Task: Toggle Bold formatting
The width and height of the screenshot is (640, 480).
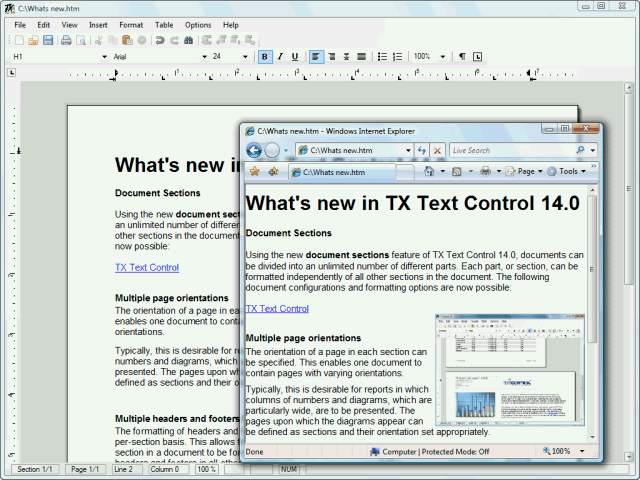Action: click(264, 56)
